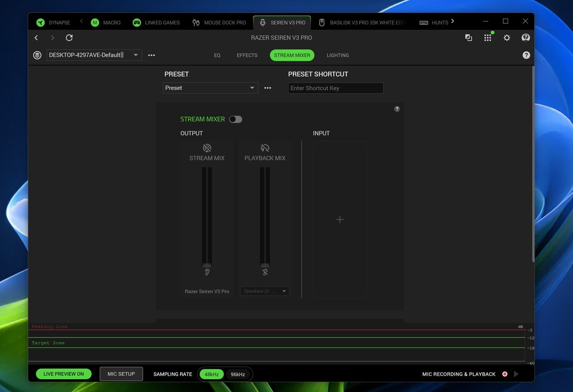Enable the Stream Mixer toggle

[x=235, y=119]
